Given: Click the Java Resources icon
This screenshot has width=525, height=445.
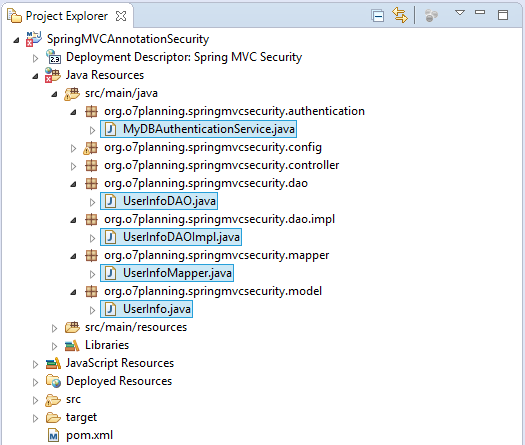Looking at the screenshot, I should [x=53, y=75].
